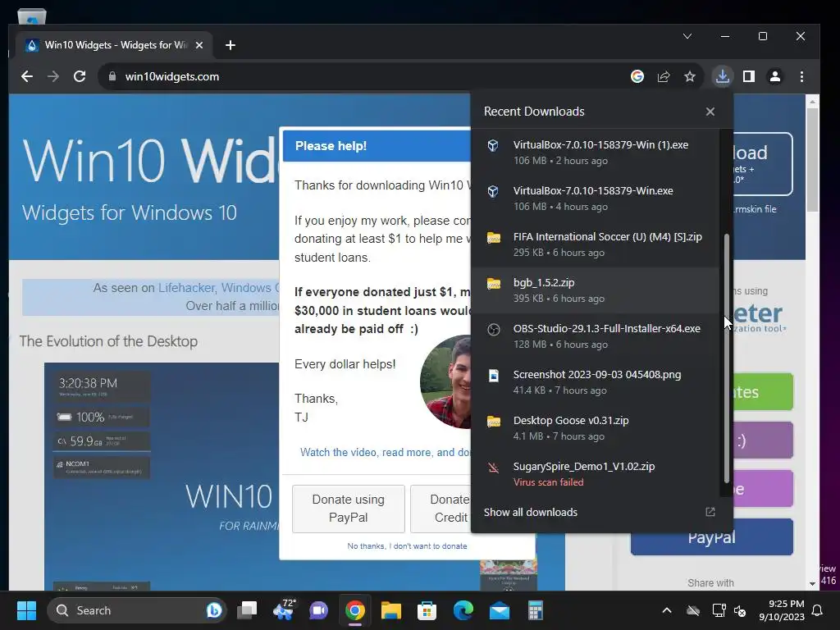840x630 pixels.
Task: Click the Desktop Goose zip folder icon
Action: click(493, 422)
